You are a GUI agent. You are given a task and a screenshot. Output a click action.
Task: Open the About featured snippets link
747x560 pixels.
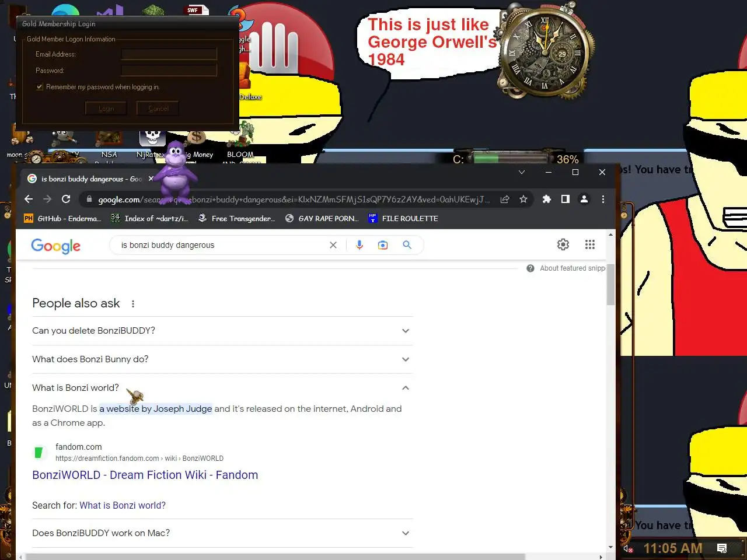(573, 268)
